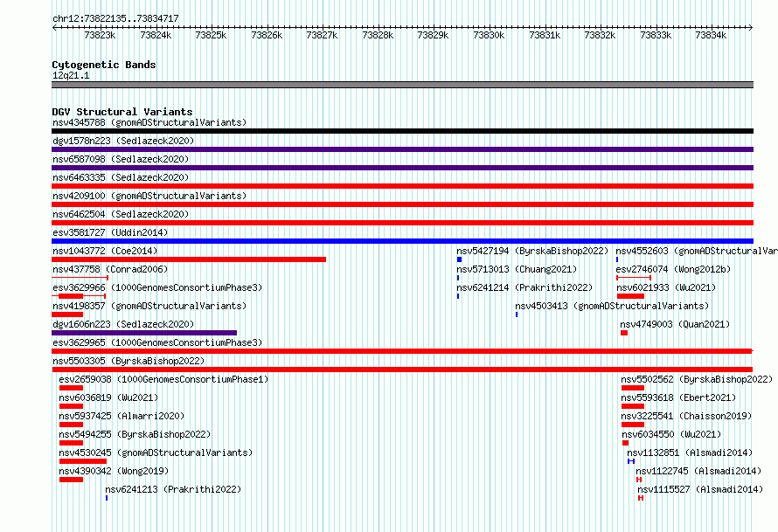This screenshot has height=532, width=778.
Task: Open the esv3581727 Uddin2014 variant label
Action: coord(110,232)
